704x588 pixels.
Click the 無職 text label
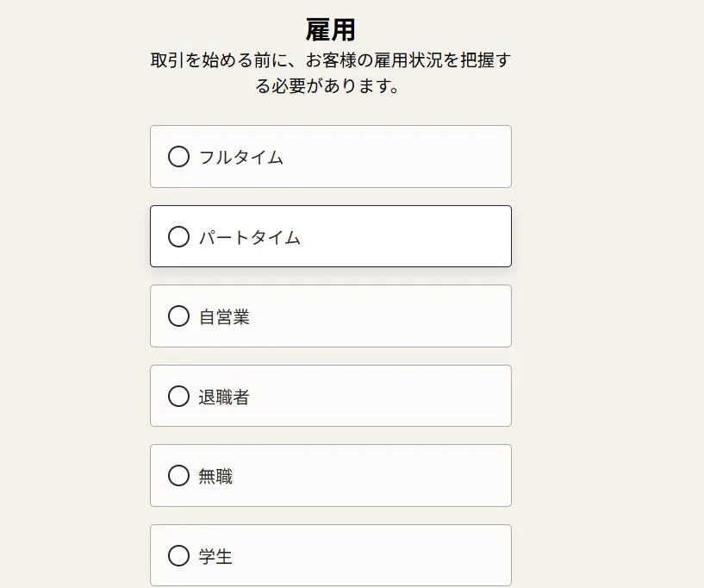215,475
